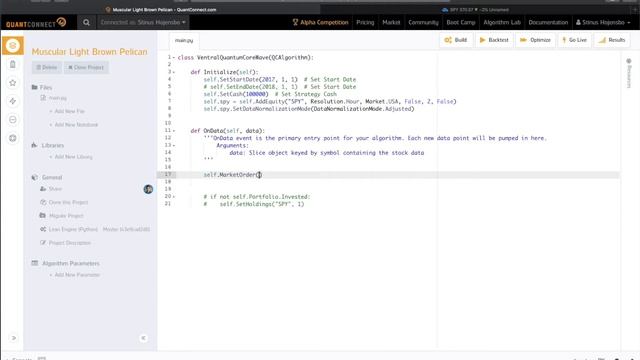Open the 'Connected as' user dropdown

click(x=143, y=22)
